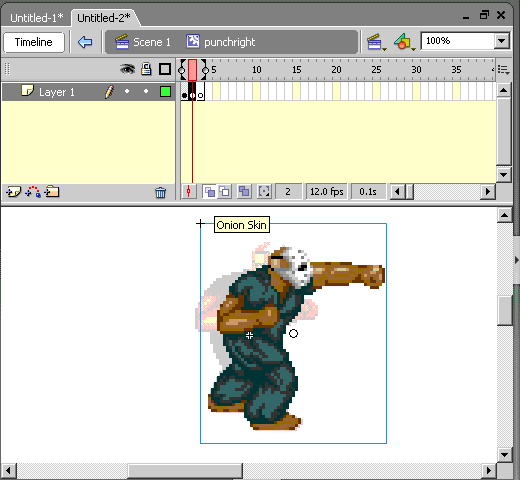Click the transformation point circle on stage
This screenshot has height=480, width=520.
(x=293, y=333)
